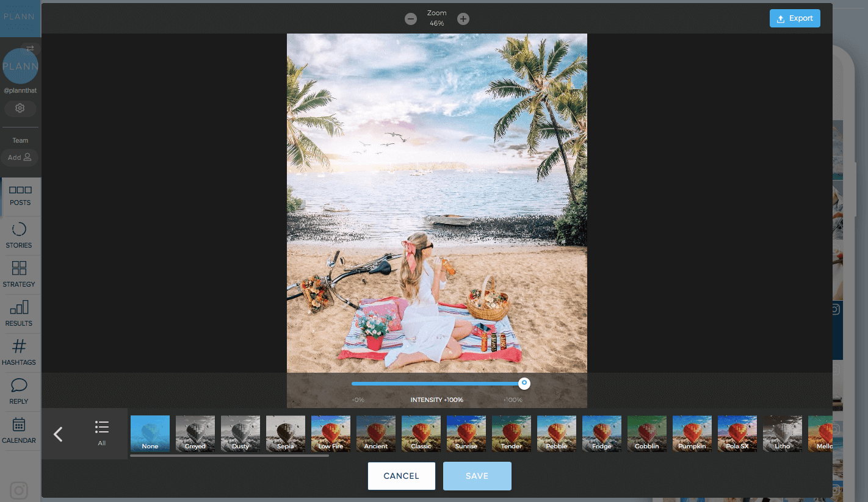Zoom in using the plus control
The width and height of the screenshot is (868, 502).
tap(463, 18)
